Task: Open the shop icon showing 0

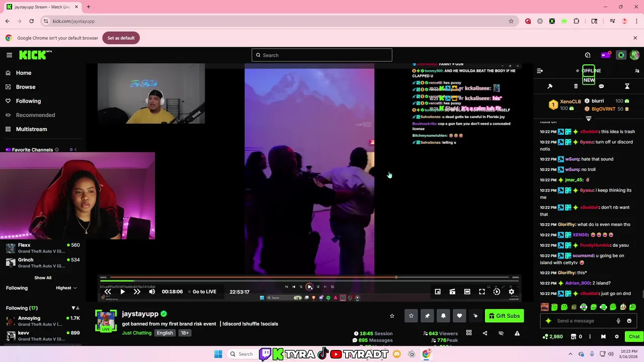Action: point(576,336)
